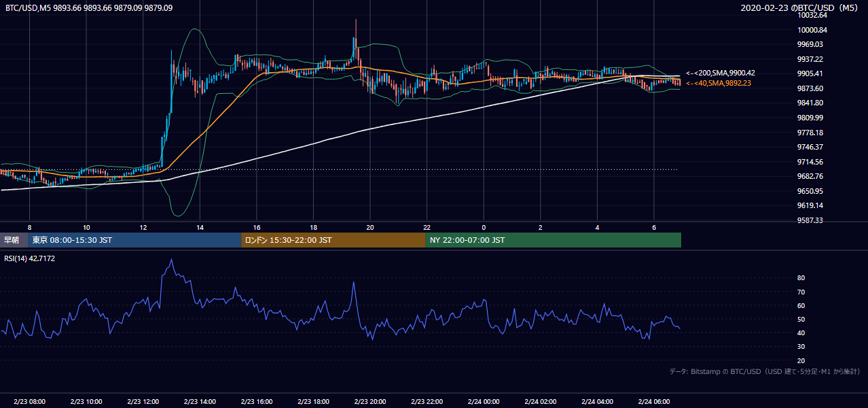Click the 2020-02-23 BTC/USD (M5) chart title

pyautogui.click(x=800, y=8)
